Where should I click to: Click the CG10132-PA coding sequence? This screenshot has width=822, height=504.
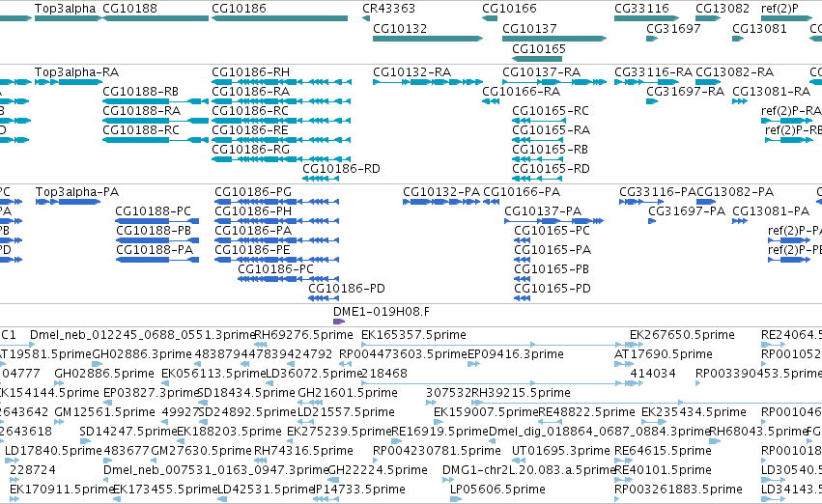[441, 202]
